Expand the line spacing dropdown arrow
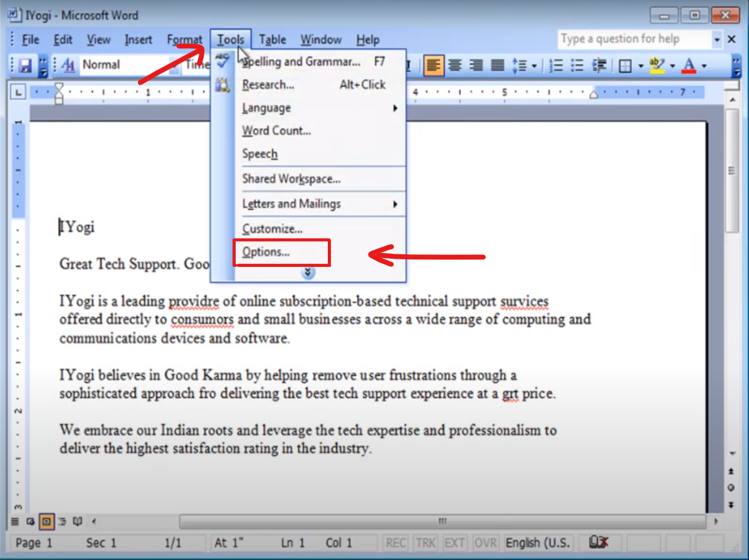Screen dimensions: 749x560 coord(534,66)
